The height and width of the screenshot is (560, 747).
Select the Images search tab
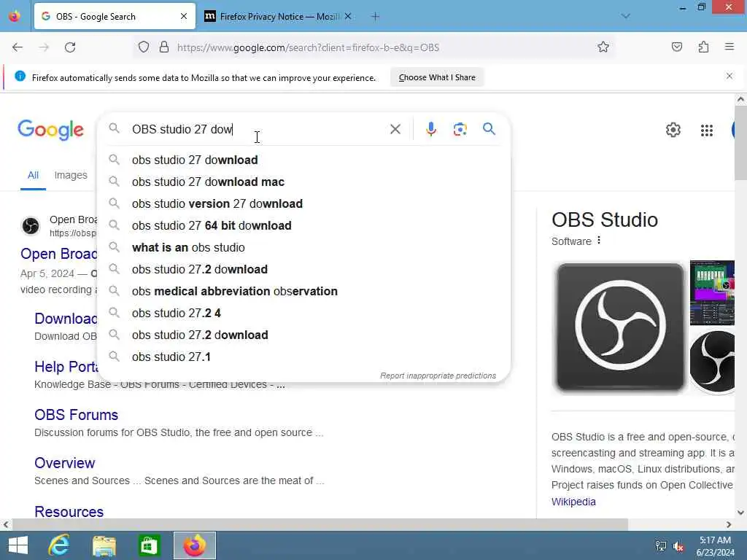tap(71, 175)
